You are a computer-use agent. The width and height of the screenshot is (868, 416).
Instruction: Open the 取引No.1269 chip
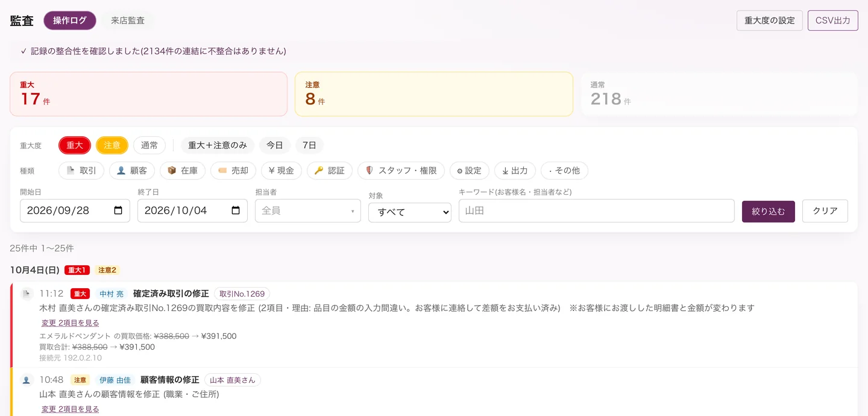pyautogui.click(x=242, y=294)
